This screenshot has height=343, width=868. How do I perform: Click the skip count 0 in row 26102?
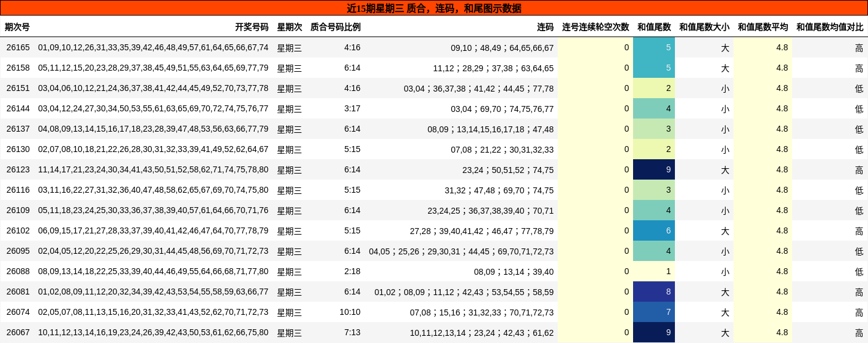(626, 230)
